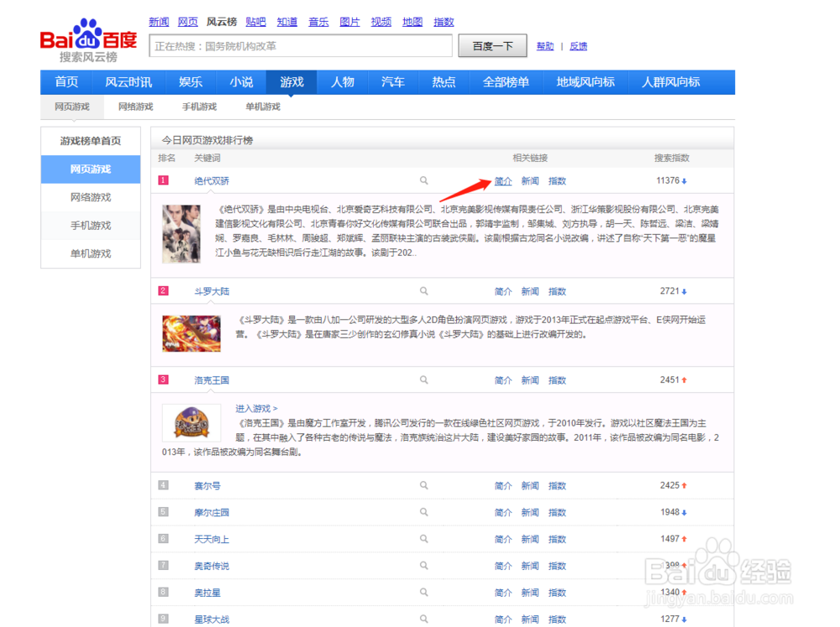Viewport: 840px width, 627px height.
Task: Click search index value 11376
Action: click(x=668, y=180)
